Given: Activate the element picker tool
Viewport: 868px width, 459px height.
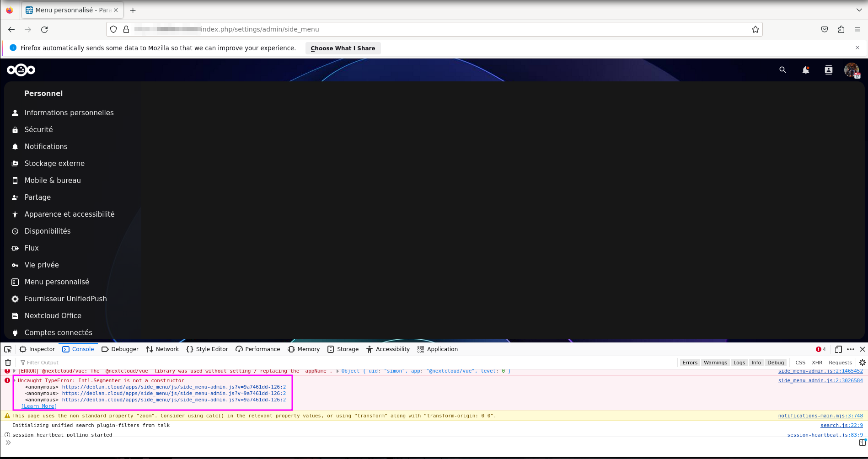Looking at the screenshot, I should [x=8, y=349].
